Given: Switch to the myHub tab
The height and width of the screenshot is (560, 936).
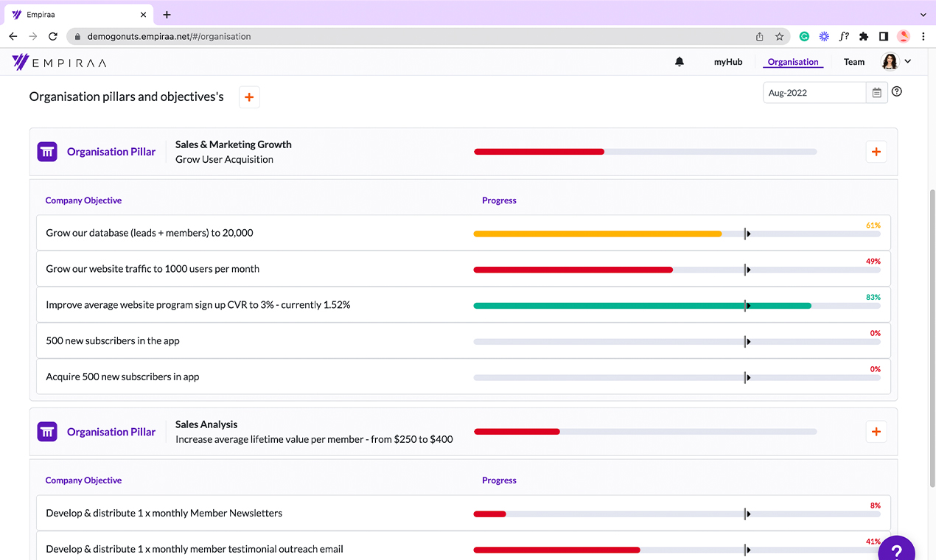Looking at the screenshot, I should 727,62.
